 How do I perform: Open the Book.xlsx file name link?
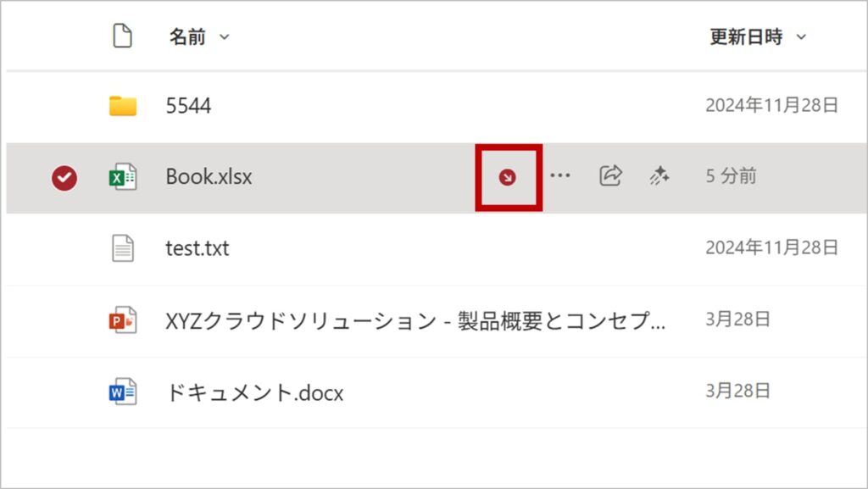point(209,177)
